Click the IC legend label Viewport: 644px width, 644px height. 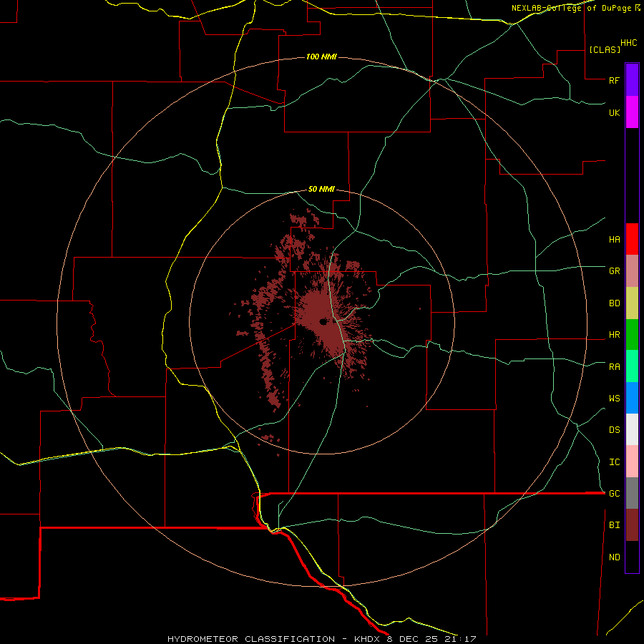[614, 462]
